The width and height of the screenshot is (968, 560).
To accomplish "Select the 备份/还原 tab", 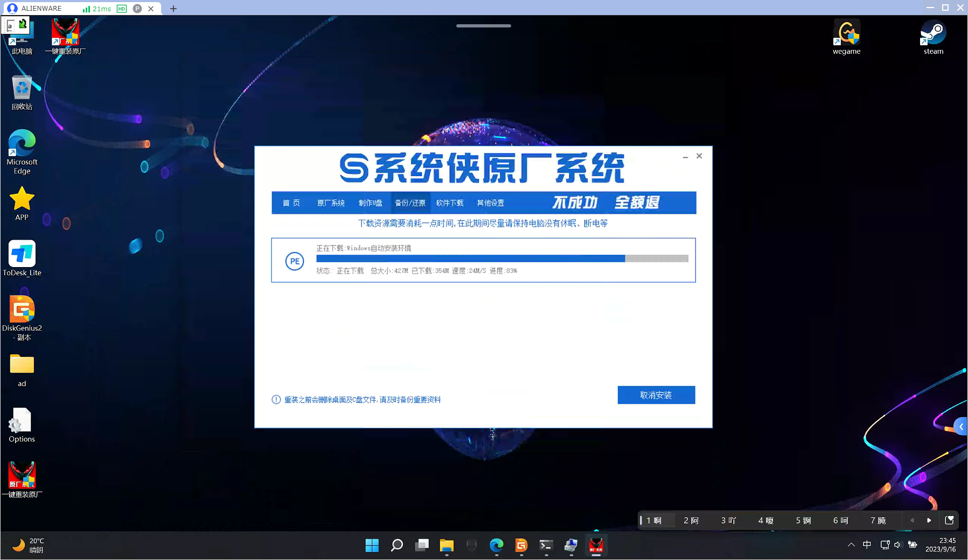I will [x=410, y=203].
